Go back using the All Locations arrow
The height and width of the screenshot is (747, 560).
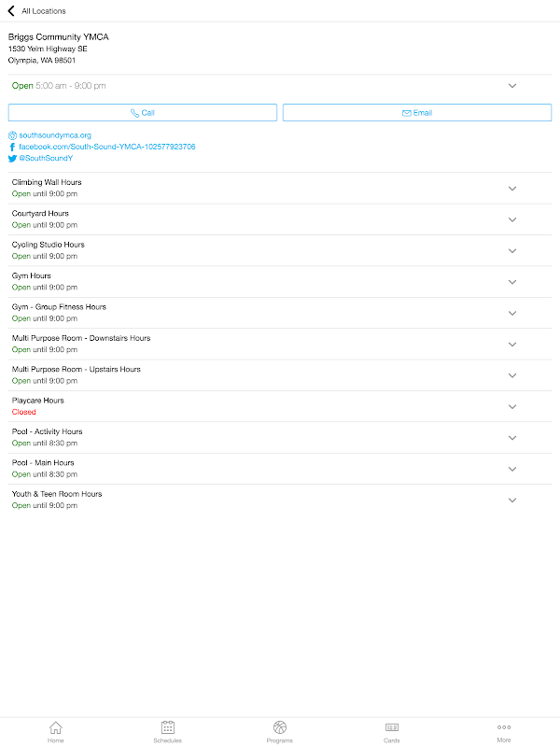(11, 11)
